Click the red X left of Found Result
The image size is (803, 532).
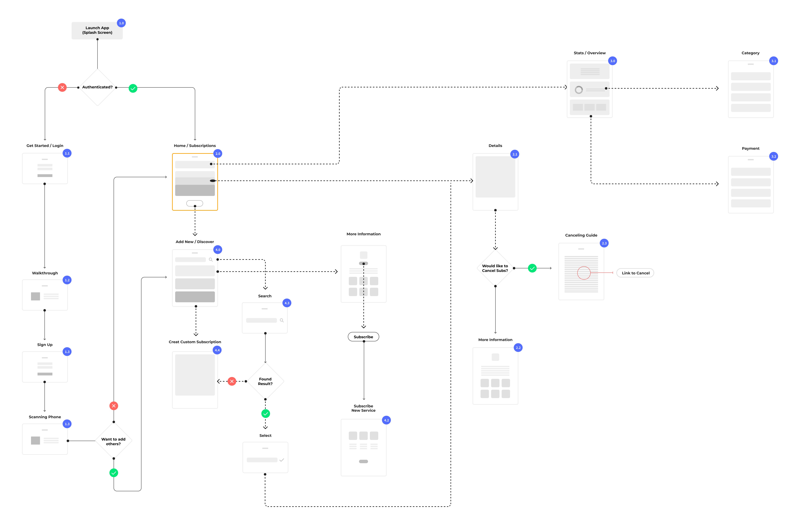point(232,381)
